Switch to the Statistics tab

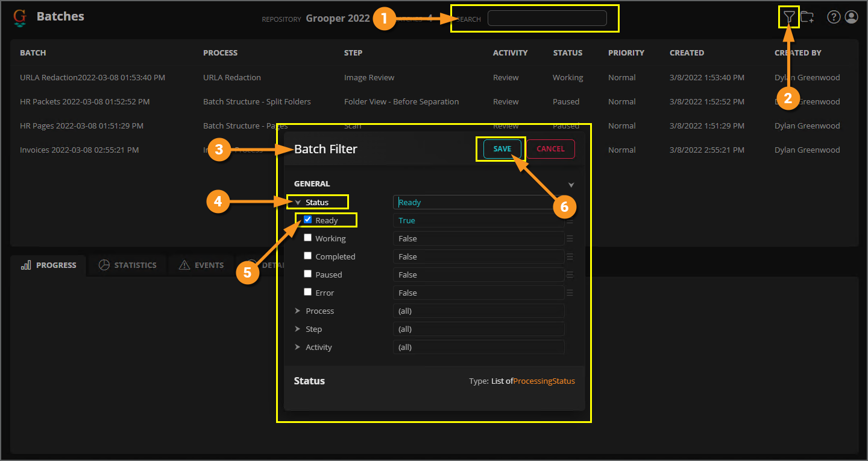127,265
